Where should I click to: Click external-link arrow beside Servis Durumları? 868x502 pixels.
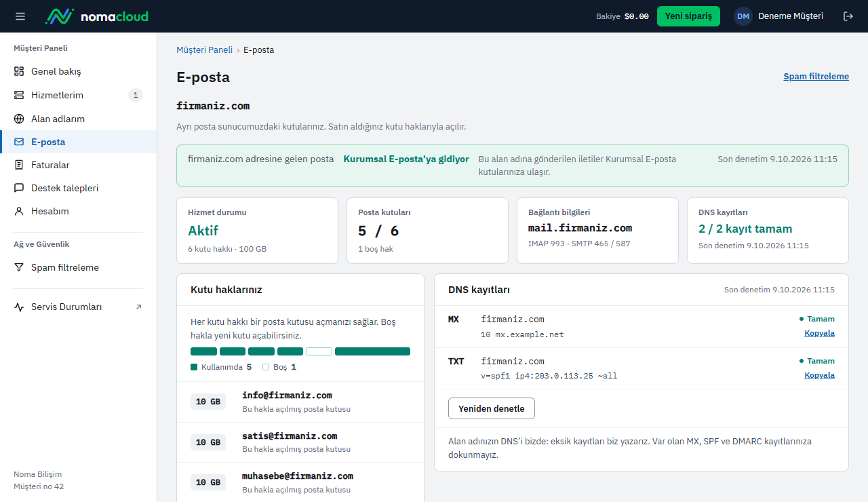138,307
